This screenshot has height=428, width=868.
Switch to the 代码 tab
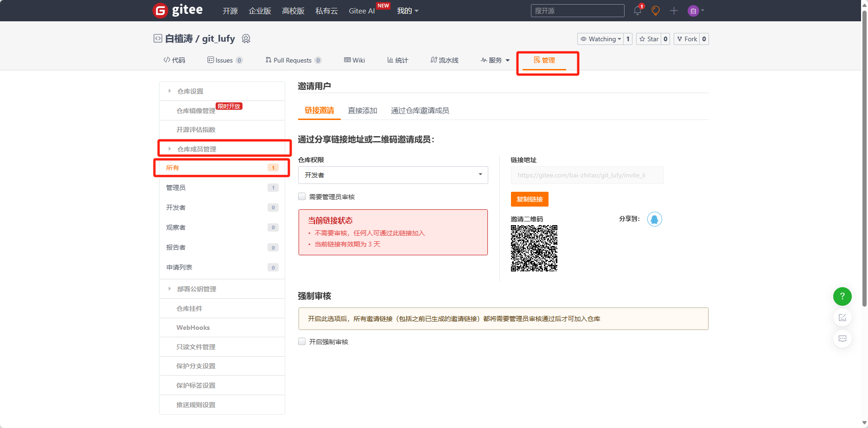tap(174, 60)
